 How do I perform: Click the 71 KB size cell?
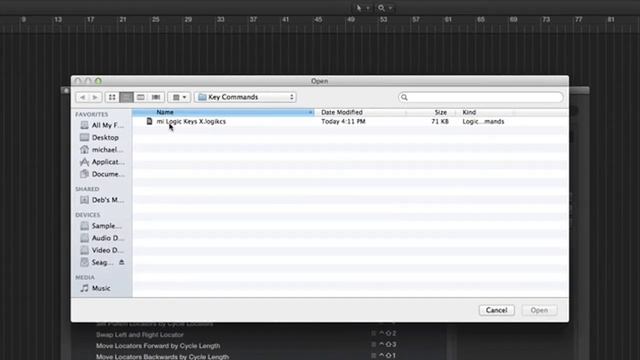tap(440, 122)
